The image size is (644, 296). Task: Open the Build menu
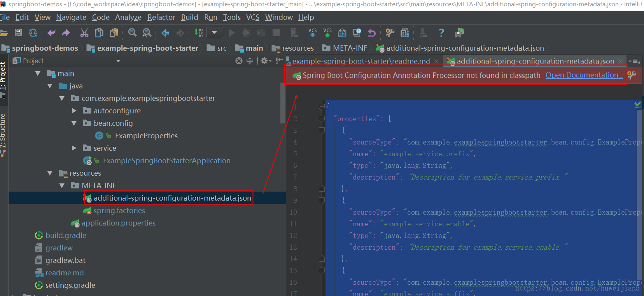click(x=190, y=18)
